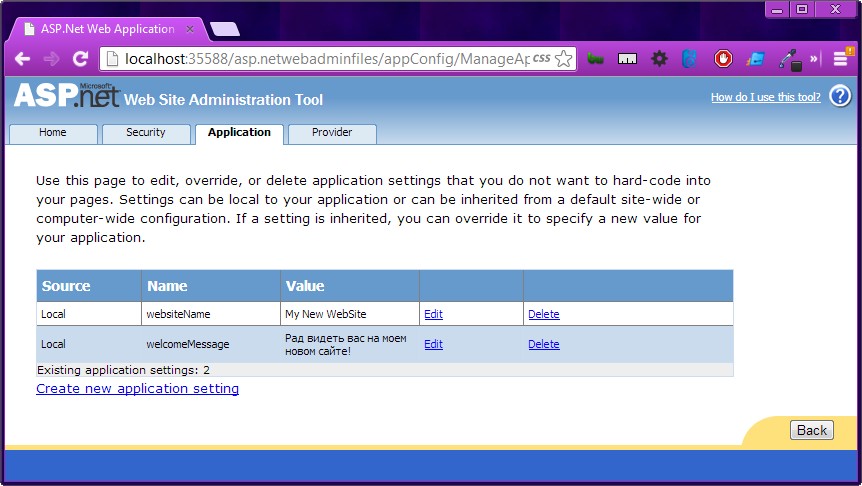The image size is (862, 486).
Task: Click the Name column header
Action: (211, 286)
